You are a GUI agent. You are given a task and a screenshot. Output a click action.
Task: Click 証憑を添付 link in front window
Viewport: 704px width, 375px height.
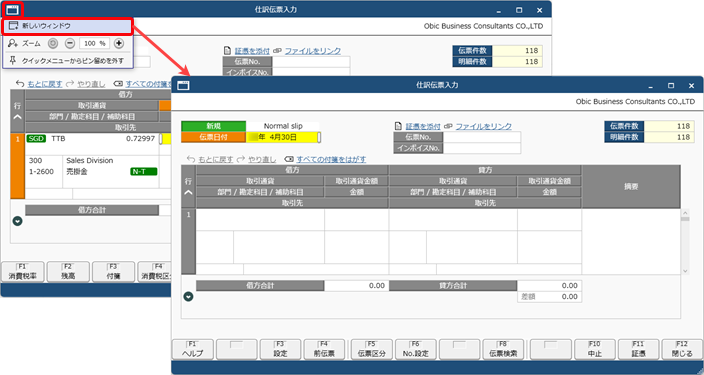[423, 127]
